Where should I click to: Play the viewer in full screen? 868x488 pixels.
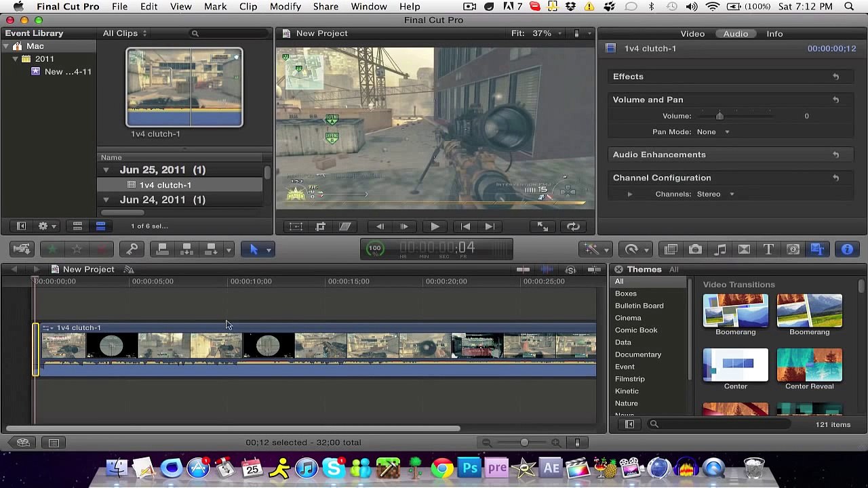pyautogui.click(x=542, y=226)
